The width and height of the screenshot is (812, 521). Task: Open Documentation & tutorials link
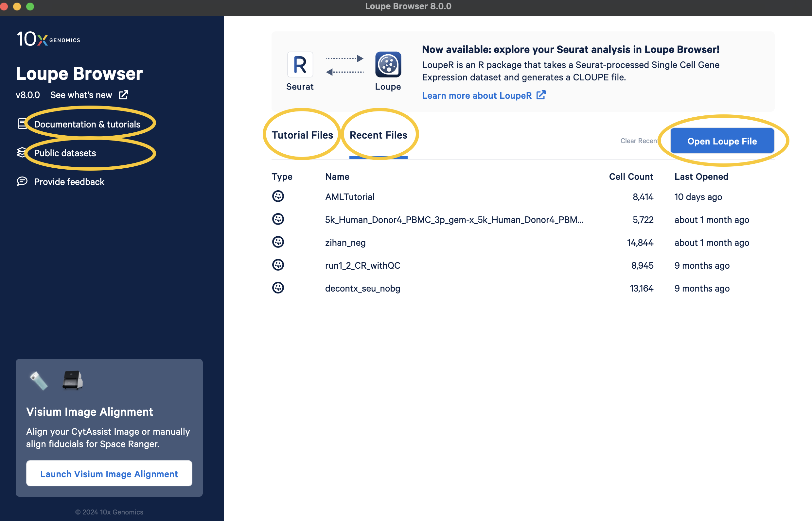[x=87, y=124]
